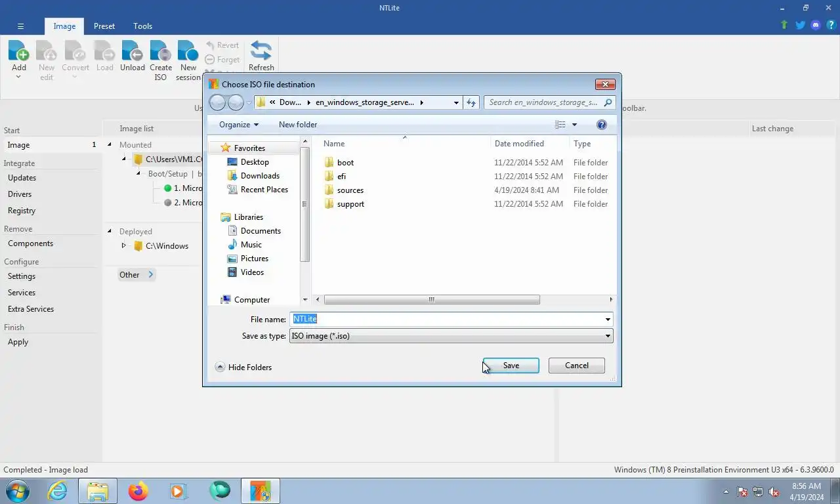Viewport: 840px width, 504px height.
Task: Click the change view icon in dialog
Action: click(560, 125)
